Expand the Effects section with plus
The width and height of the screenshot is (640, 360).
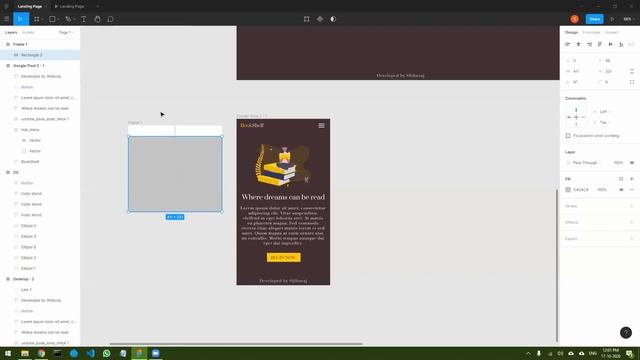click(x=632, y=222)
